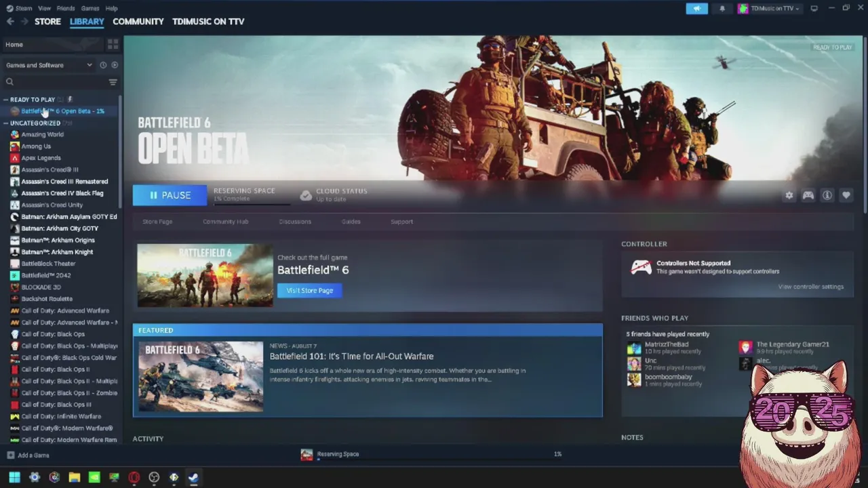The image size is (868, 488).
Task: Click the library search field
Action: [x=56, y=82]
